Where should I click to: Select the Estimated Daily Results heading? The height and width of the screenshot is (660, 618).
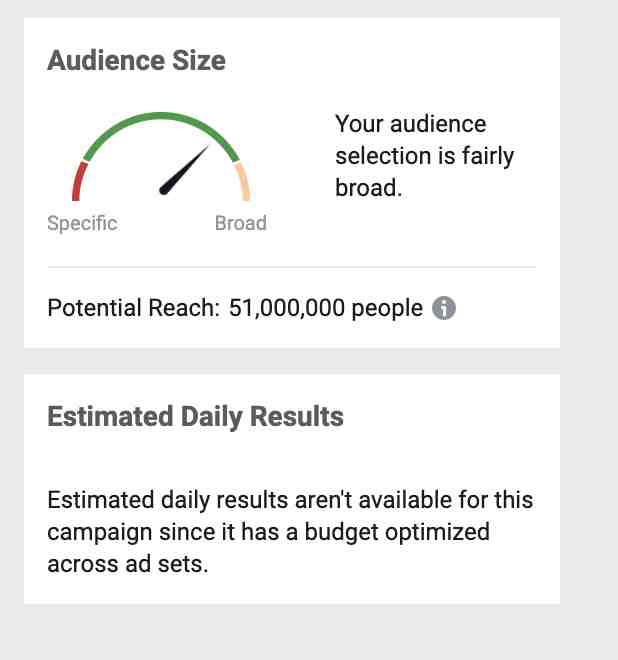coord(195,417)
